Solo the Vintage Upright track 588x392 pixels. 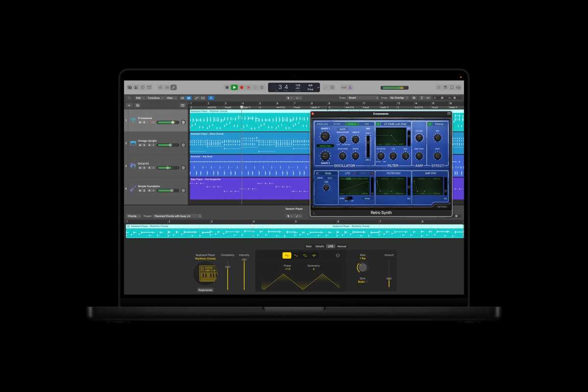[x=144, y=145]
